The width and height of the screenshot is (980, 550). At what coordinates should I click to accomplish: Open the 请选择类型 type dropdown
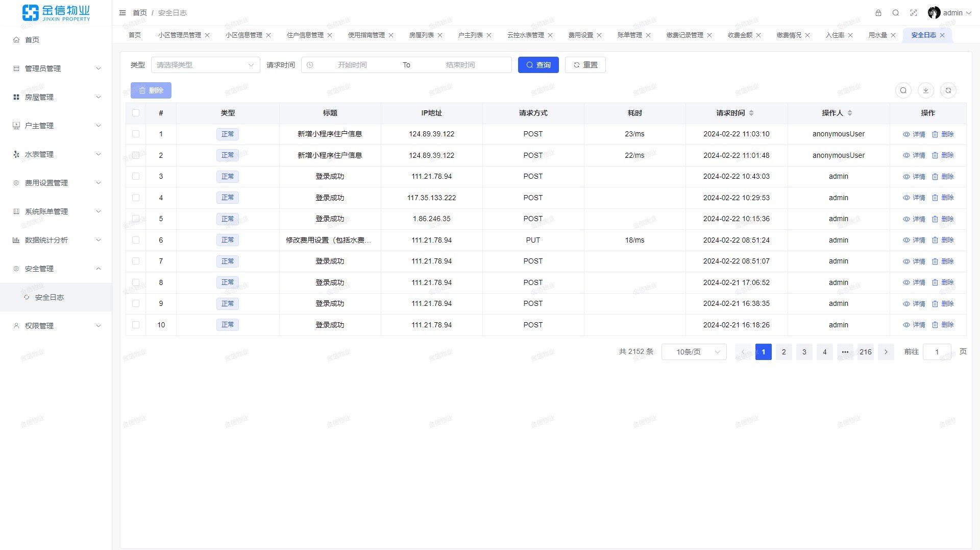coord(205,65)
